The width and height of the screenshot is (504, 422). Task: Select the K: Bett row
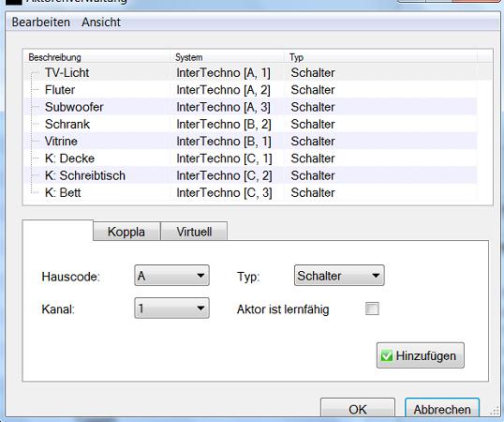pos(250,192)
